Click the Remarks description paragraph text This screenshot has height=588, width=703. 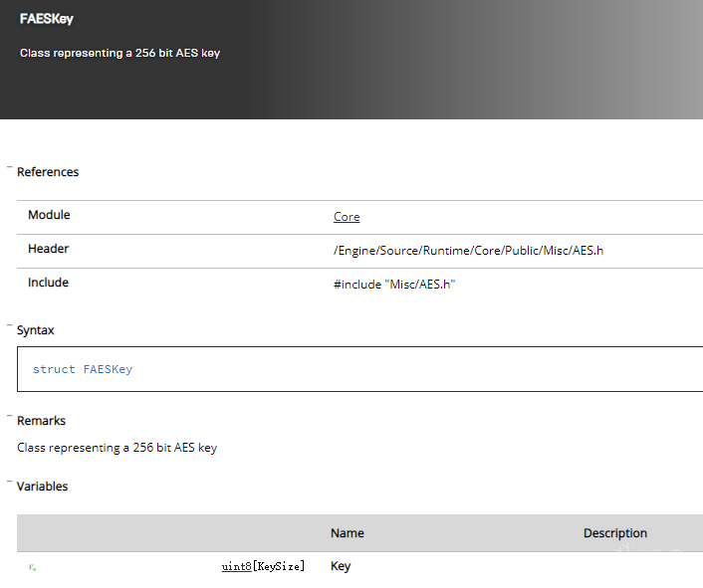tap(117, 448)
